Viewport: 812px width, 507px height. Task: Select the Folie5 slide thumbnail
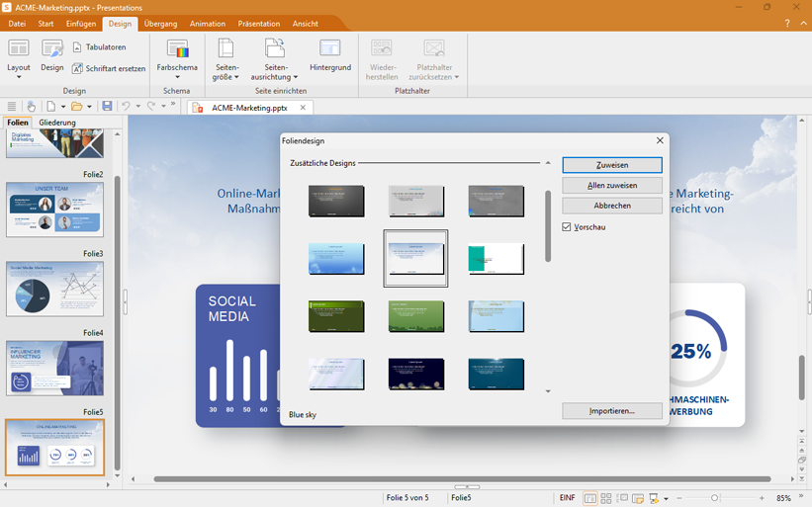pos(55,448)
